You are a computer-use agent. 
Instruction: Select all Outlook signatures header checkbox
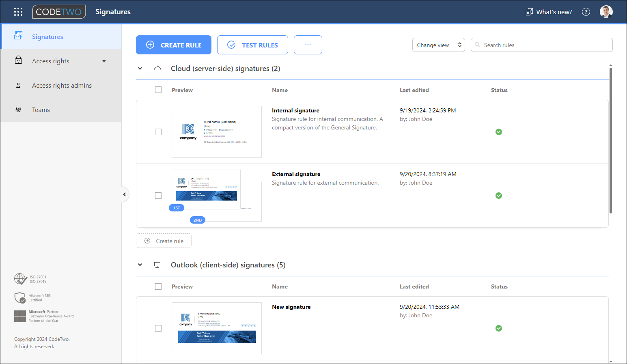click(x=158, y=286)
